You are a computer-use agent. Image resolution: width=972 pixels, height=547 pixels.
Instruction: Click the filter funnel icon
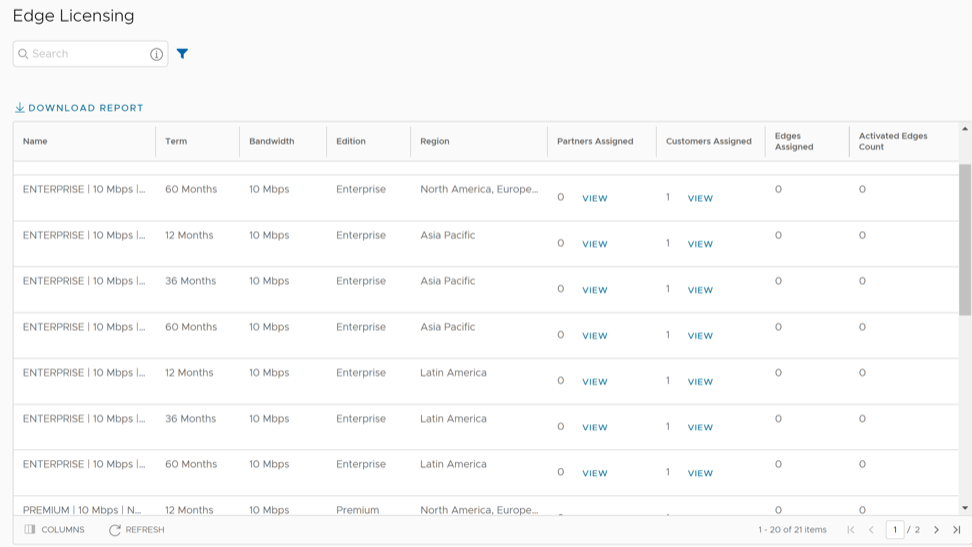tap(182, 54)
